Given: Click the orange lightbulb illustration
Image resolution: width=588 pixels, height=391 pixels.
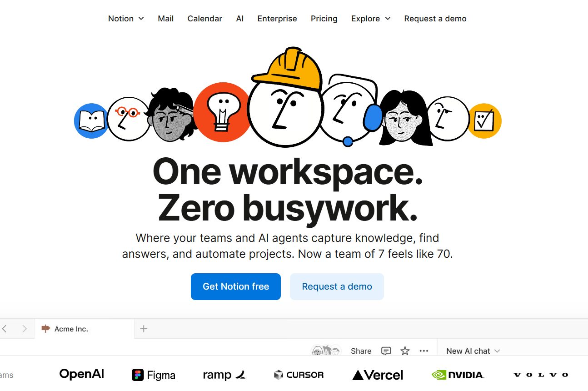Looking at the screenshot, I should pos(221,112).
